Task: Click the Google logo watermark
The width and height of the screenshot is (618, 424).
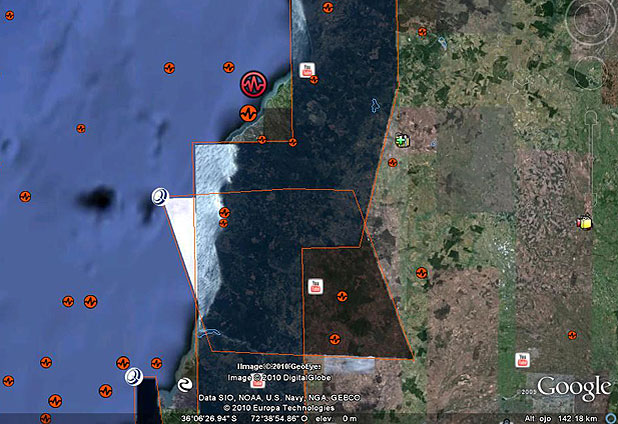Action: tap(572, 388)
